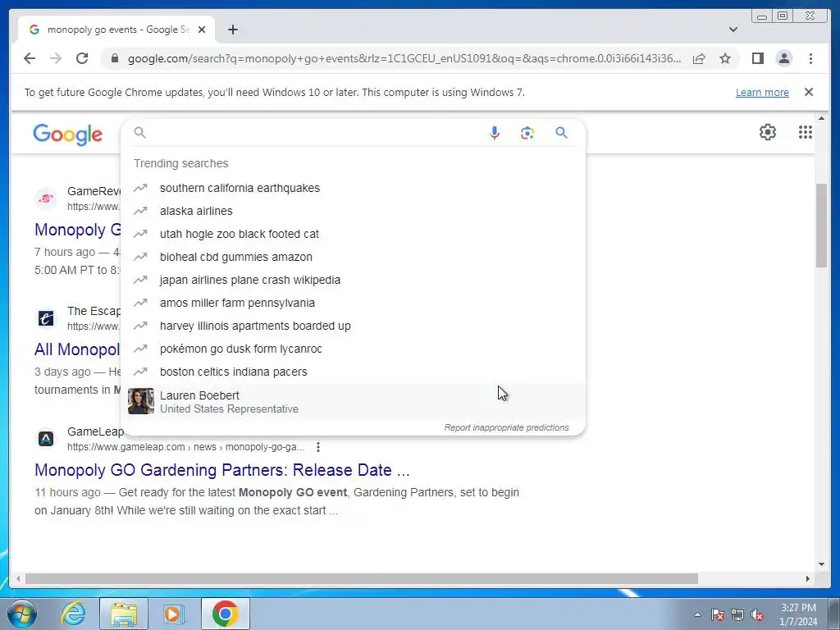
Task: Click the GameRevolution site favicon
Action: point(46,199)
